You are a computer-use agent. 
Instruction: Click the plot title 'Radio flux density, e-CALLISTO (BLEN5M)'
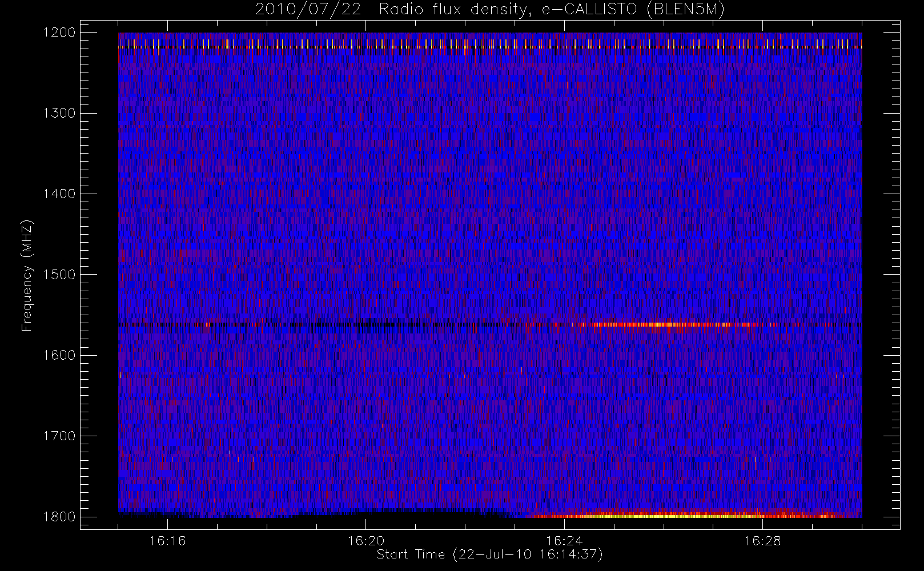(x=552, y=10)
